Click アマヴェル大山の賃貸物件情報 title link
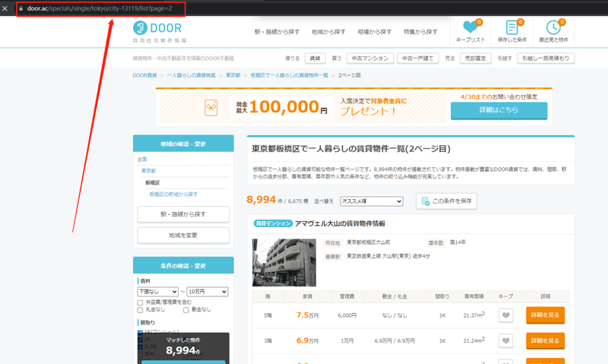 click(x=340, y=223)
